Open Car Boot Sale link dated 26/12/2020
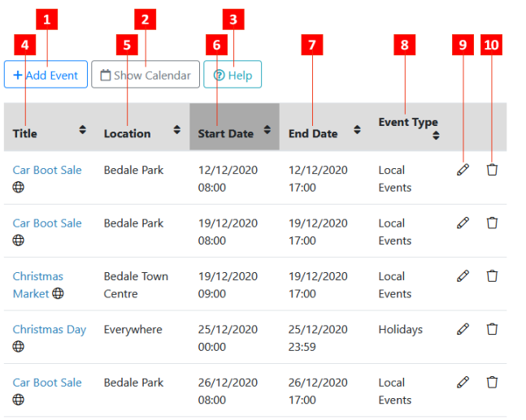526x420 pixels. (47, 383)
